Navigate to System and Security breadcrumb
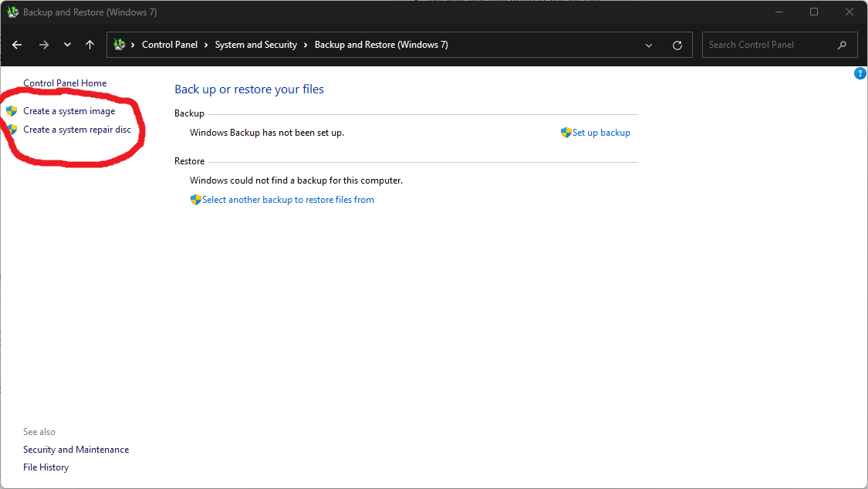The image size is (868, 489). pos(255,45)
